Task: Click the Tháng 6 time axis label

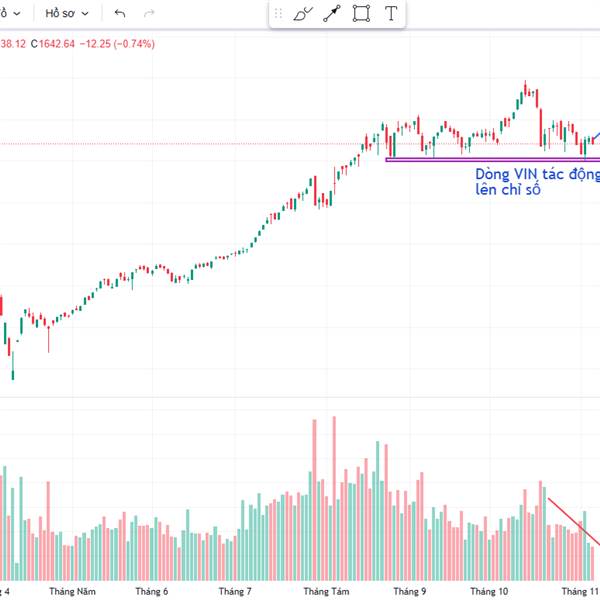Action: tap(151, 591)
